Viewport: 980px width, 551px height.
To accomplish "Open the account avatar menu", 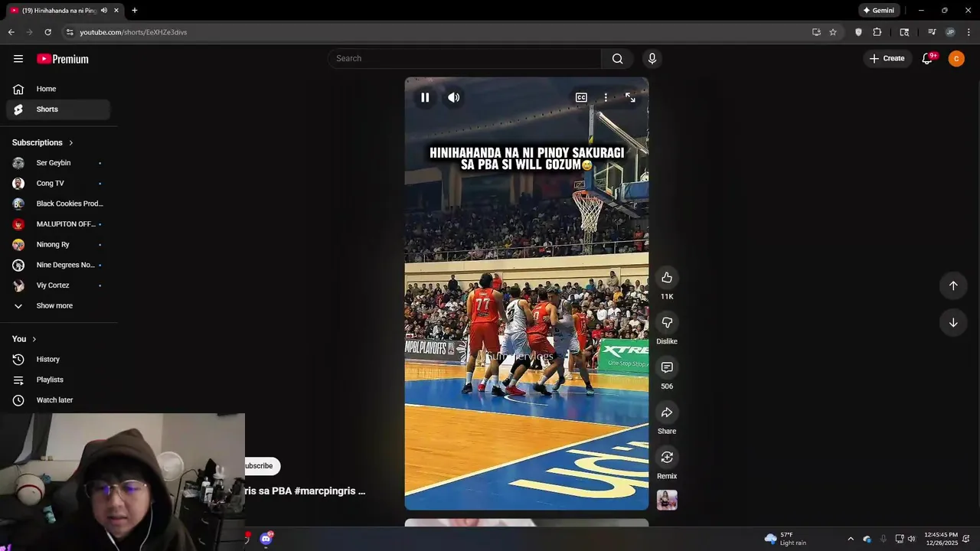I will coord(956,58).
